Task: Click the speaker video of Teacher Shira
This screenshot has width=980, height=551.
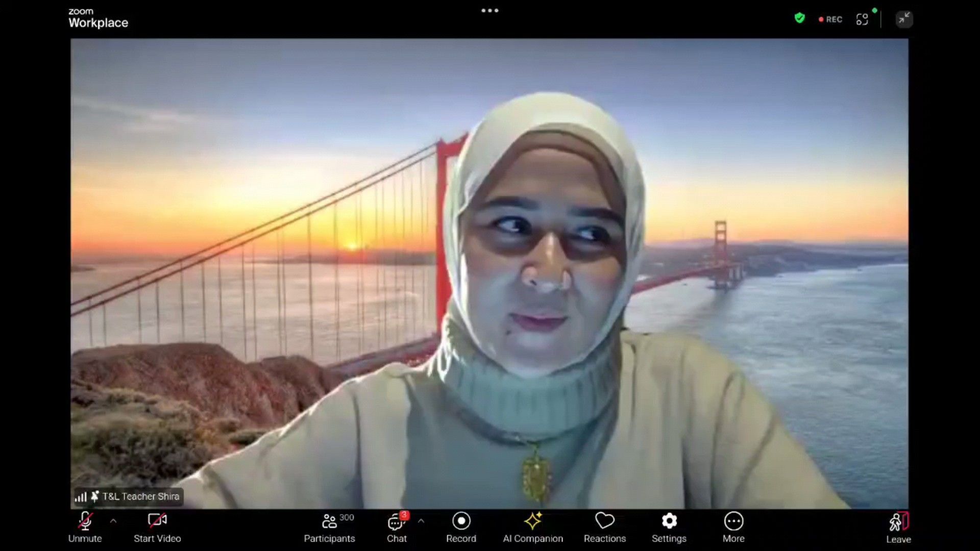Action: [x=489, y=273]
